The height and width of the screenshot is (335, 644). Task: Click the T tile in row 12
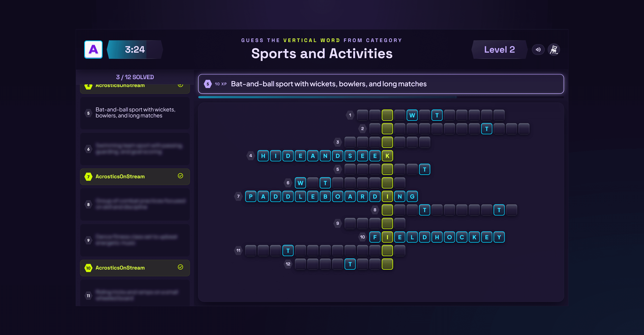point(350,264)
